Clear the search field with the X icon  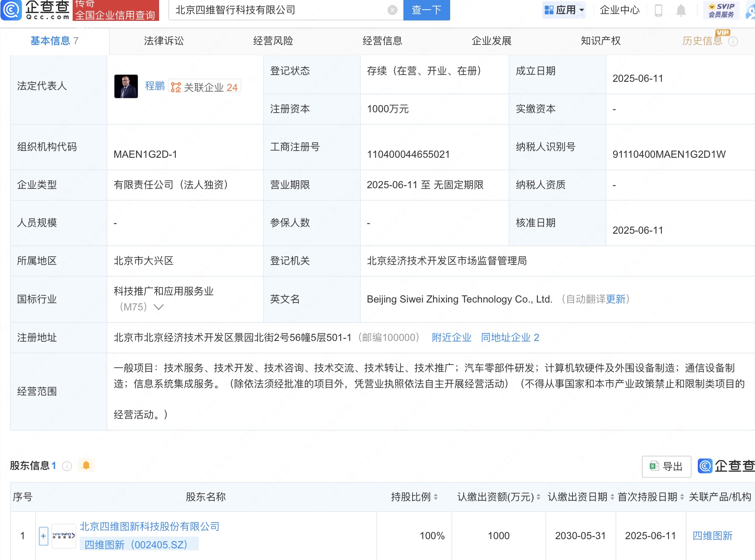point(393,10)
